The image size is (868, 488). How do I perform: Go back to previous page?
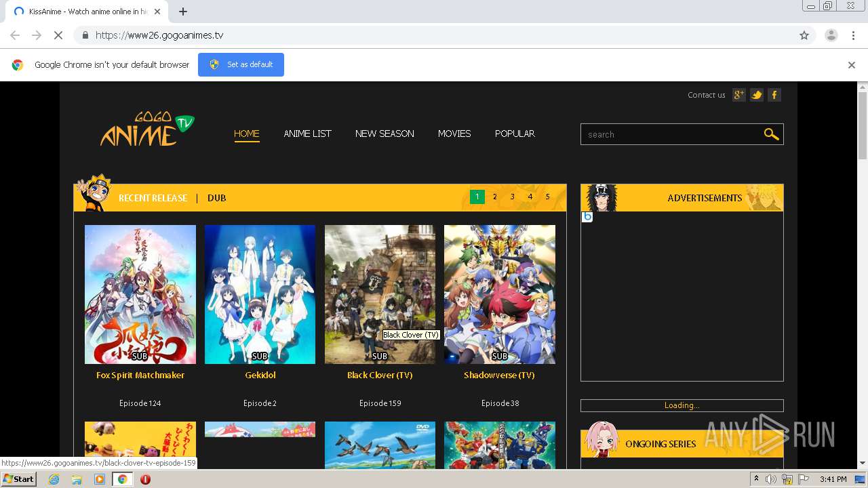(15, 35)
